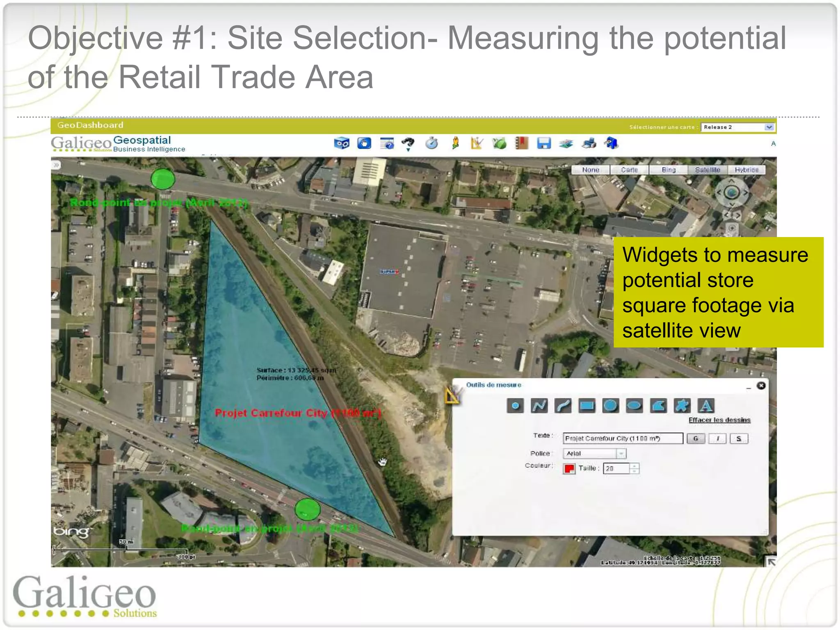Open the help window icon
Screen dimensions: 840x630
pyautogui.click(x=387, y=144)
